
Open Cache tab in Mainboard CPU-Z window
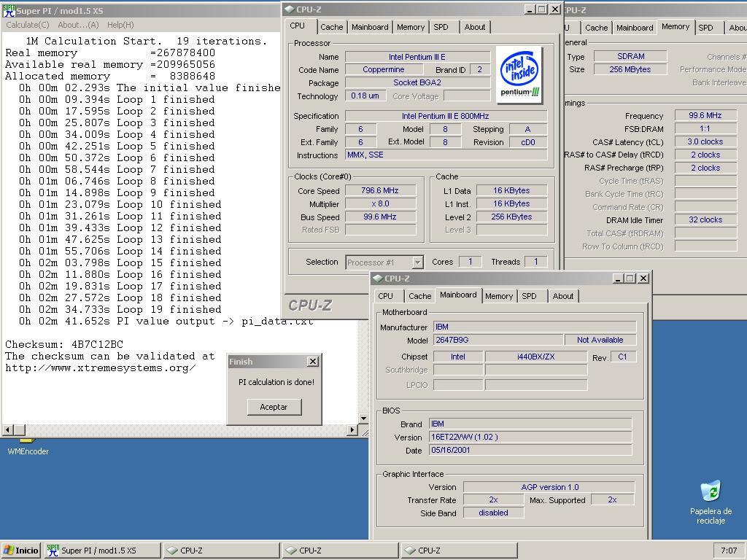(x=419, y=296)
